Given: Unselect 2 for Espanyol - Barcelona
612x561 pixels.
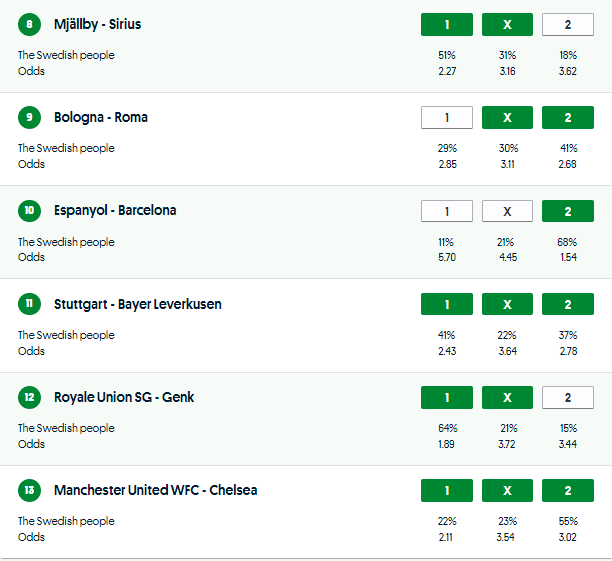Looking at the screenshot, I should (x=567, y=211).
